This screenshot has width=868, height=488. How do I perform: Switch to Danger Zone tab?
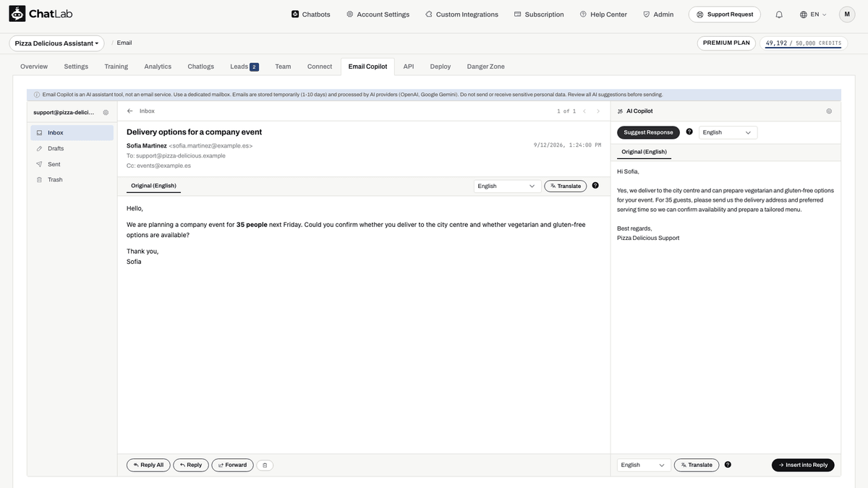(x=486, y=67)
